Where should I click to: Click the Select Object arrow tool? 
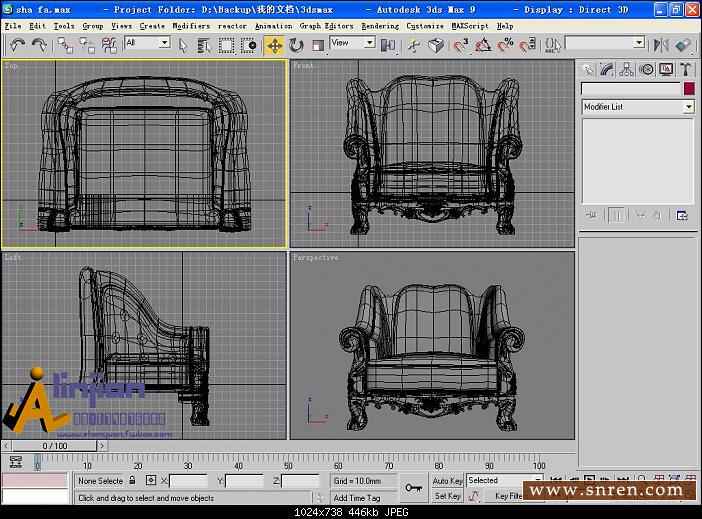(x=183, y=45)
